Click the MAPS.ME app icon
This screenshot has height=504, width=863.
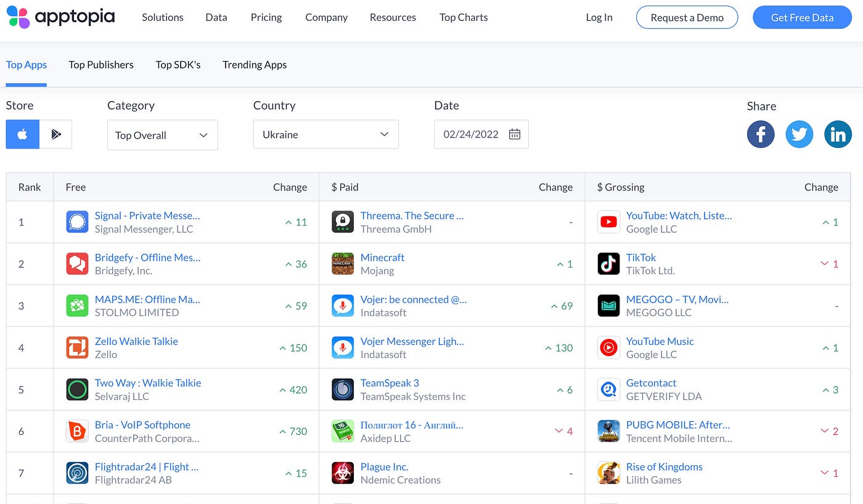pyautogui.click(x=77, y=306)
